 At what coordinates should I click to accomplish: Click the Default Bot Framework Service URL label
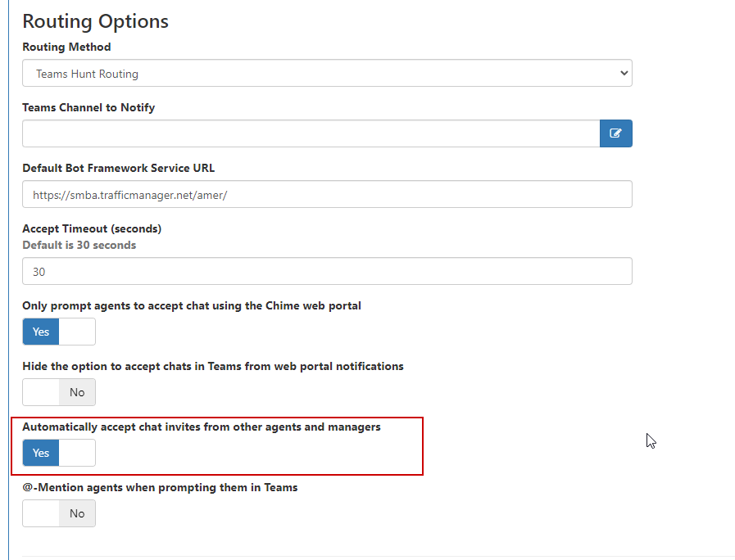point(119,168)
